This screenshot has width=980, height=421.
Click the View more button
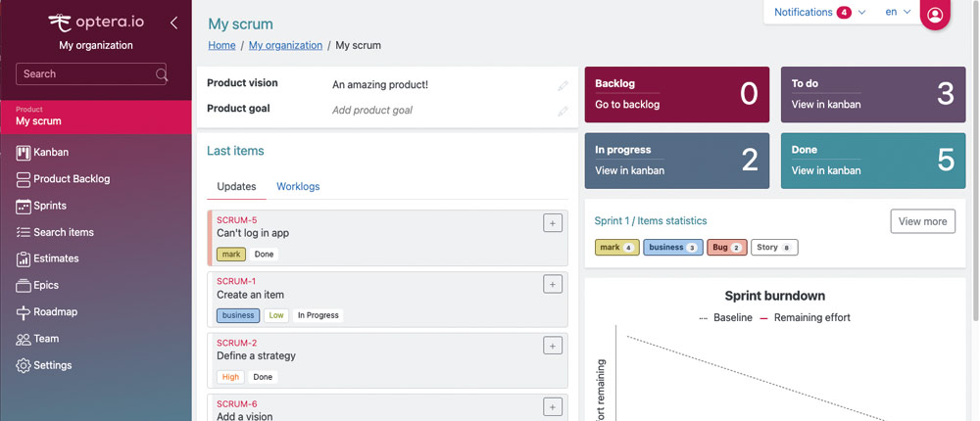(922, 221)
